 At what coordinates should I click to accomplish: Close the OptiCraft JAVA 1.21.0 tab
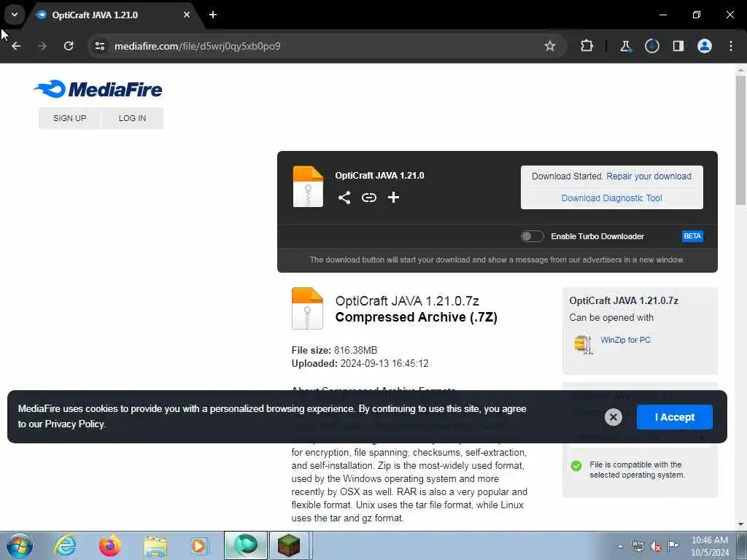pos(187,15)
